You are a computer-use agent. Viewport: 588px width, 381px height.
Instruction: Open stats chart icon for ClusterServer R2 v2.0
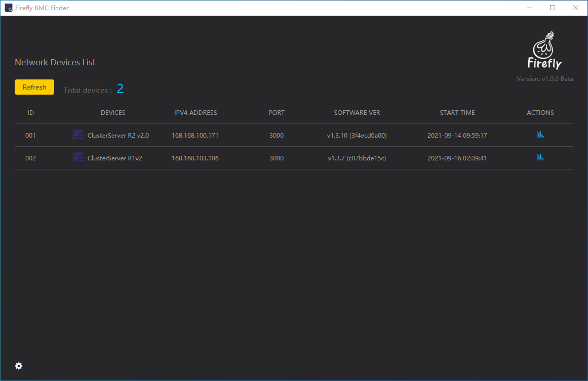pyautogui.click(x=540, y=135)
